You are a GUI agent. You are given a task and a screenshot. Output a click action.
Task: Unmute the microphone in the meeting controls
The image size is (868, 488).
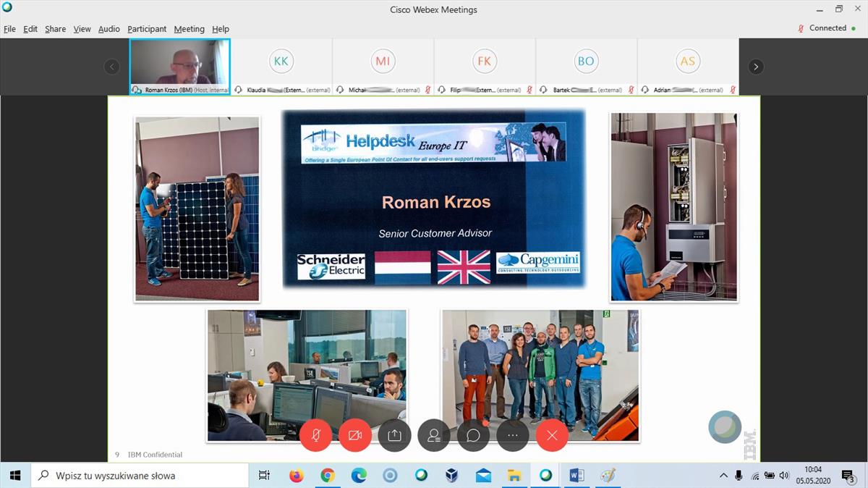coord(316,435)
